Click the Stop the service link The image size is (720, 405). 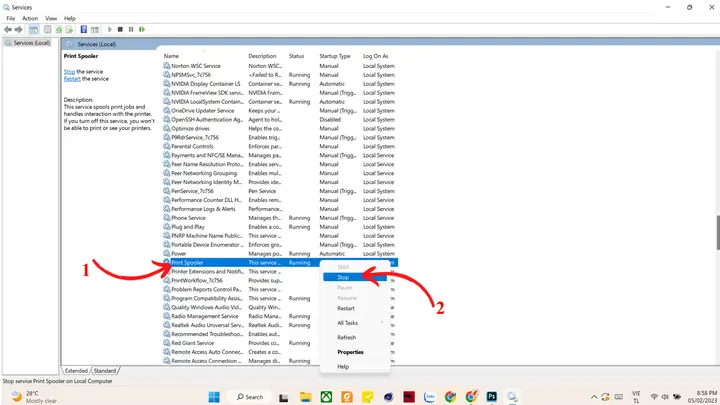click(69, 72)
